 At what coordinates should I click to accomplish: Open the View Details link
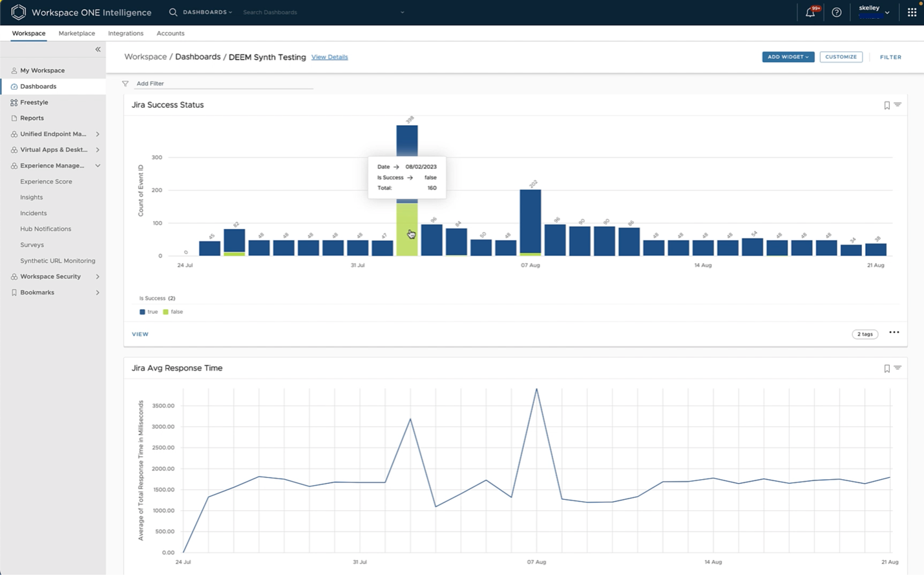click(x=329, y=57)
